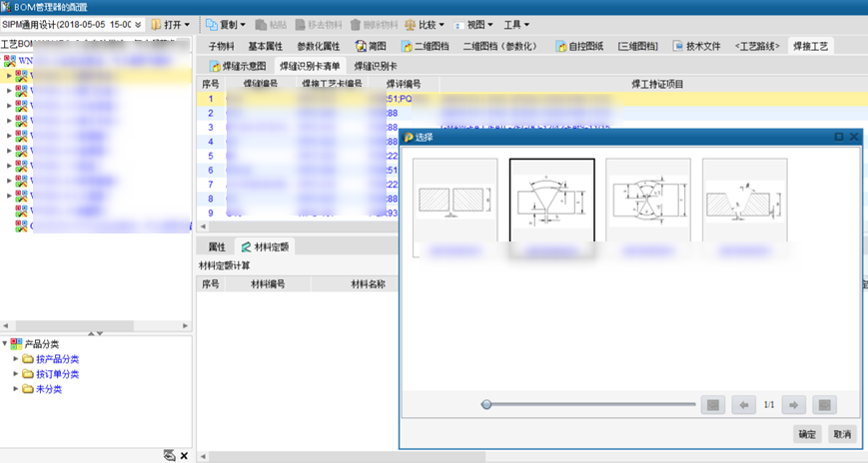The height and width of the screenshot is (463, 868).
Task: Click the thumbnail size slider handle
Action: 486,404
